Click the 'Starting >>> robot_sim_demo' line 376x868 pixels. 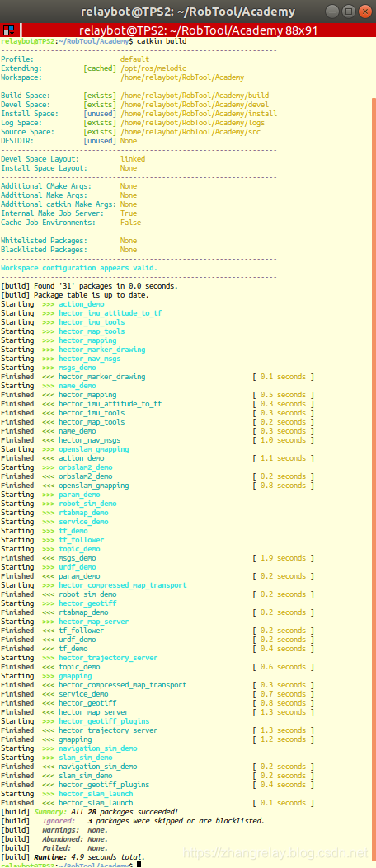click(x=59, y=504)
